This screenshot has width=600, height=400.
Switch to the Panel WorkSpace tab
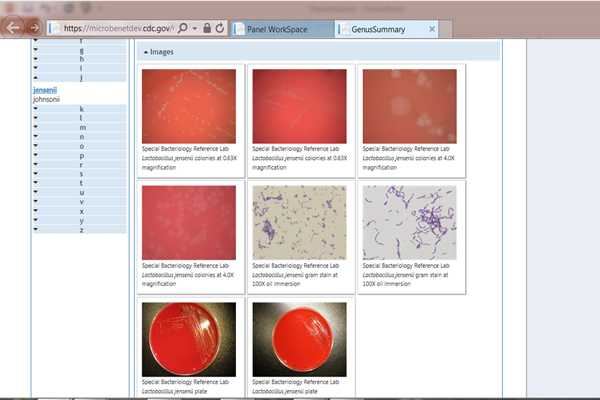point(280,29)
